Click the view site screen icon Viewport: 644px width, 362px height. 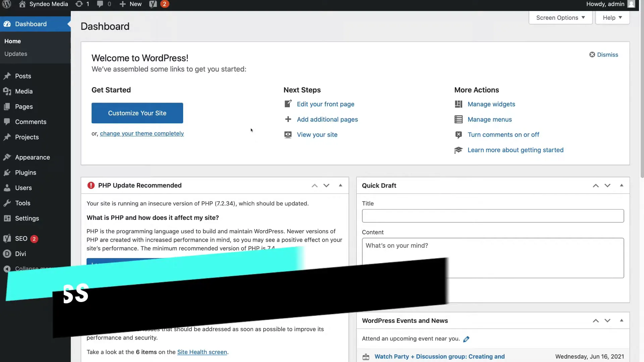288,135
